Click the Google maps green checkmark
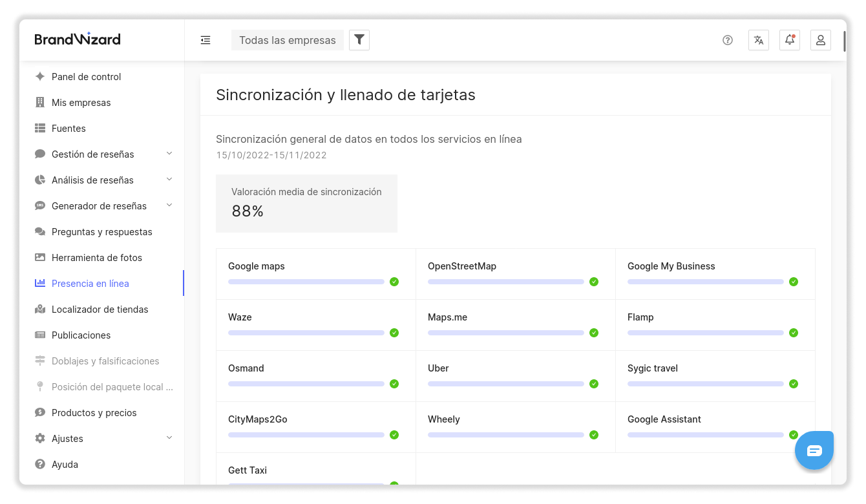Viewport: 866px width, 504px height. pyautogui.click(x=394, y=282)
